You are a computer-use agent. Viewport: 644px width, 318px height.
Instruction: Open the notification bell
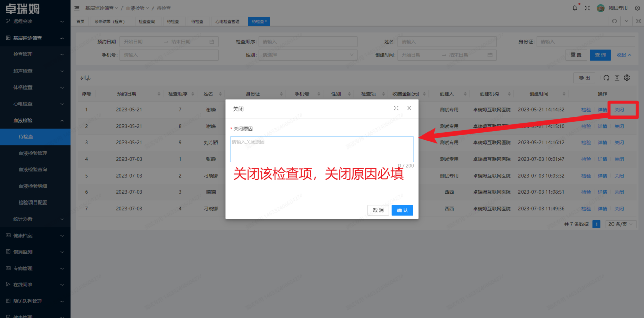point(575,8)
